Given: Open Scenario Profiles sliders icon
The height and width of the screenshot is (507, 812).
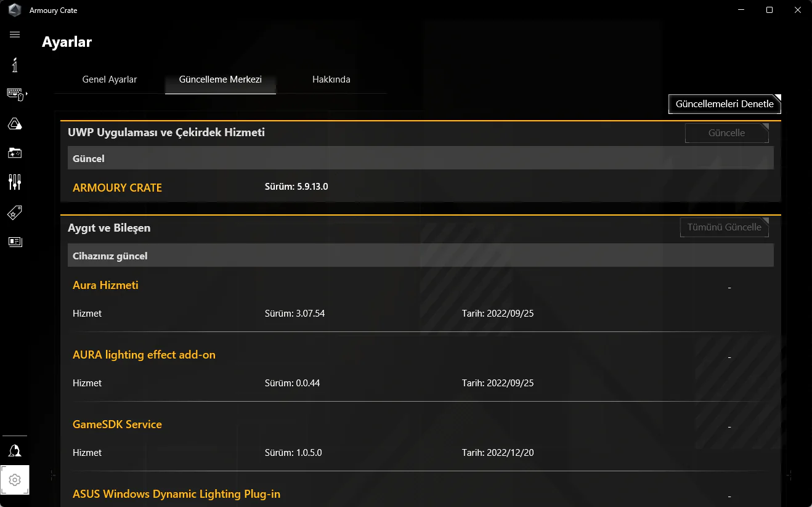Looking at the screenshot, I should coord(15,182).
